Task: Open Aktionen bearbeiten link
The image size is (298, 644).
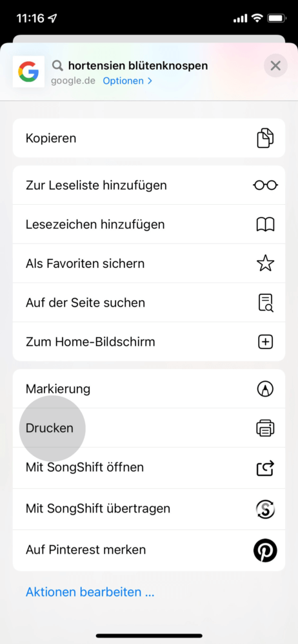Action: coord(90,592)
